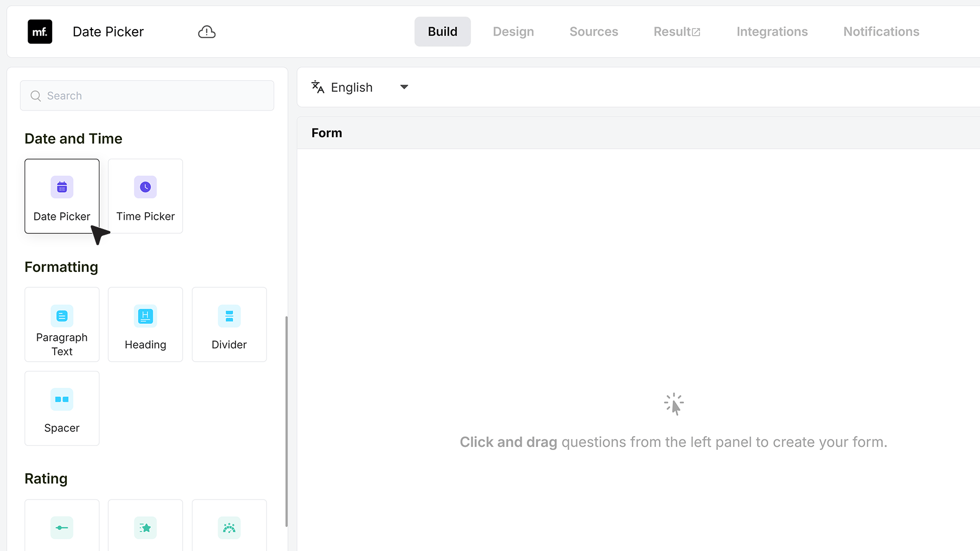Viewport: 980px width, 551px height.
Task: Select the Date Picker element icon
Action: pyautogui.click(x=62, y=187)
